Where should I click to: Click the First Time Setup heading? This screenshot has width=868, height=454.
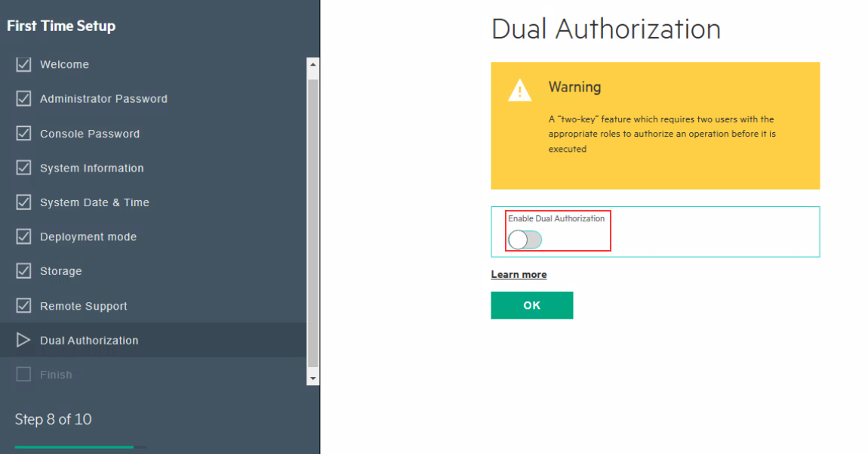pos(61,26)
